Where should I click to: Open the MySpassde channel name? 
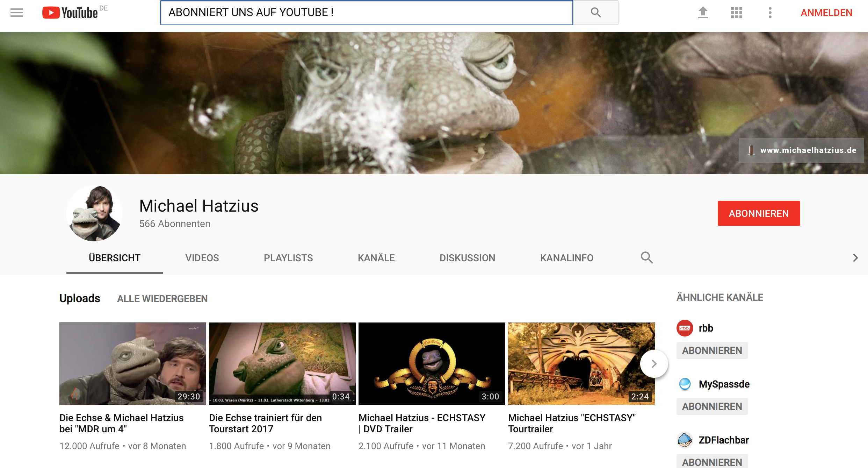724,384
